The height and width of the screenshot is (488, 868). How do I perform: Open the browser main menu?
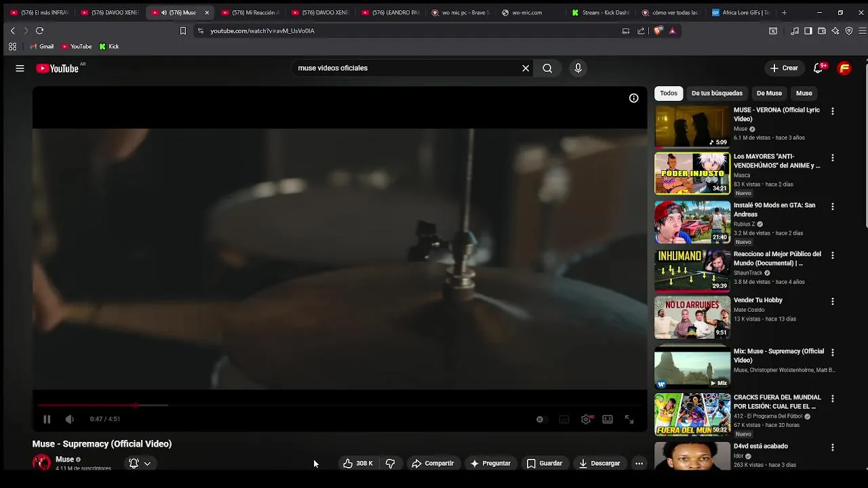pyautogui.click(x=863, y=30)
